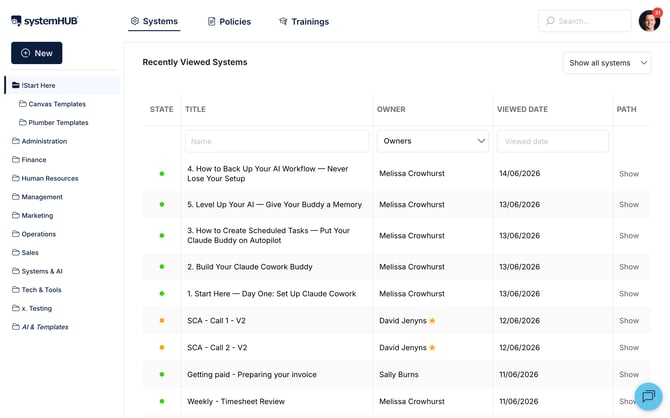The height and width of the screenshot is (418, 670).
Task: Switch to the Policies tab
Action: (x=229, y=21)
